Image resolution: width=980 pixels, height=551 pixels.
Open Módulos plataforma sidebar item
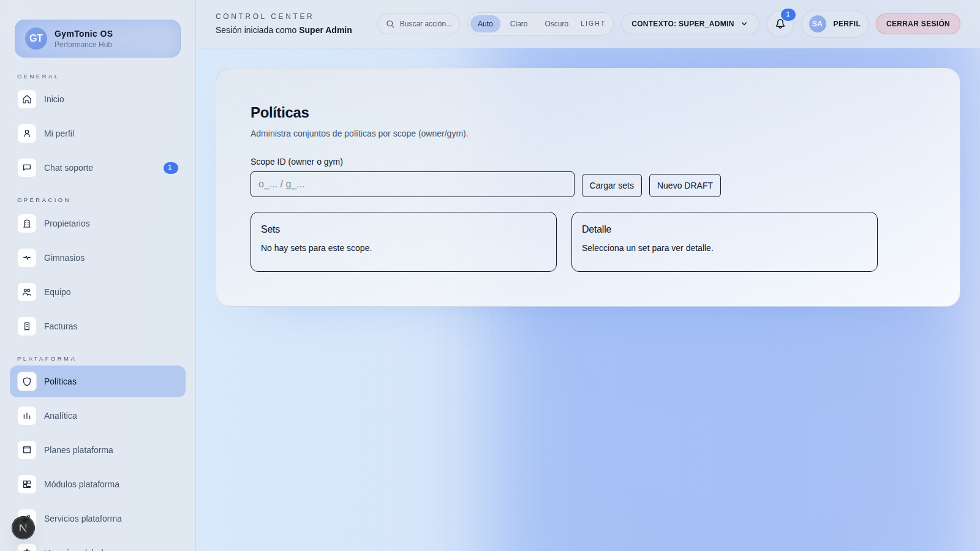pyautogui.click(x=81, y=485)
